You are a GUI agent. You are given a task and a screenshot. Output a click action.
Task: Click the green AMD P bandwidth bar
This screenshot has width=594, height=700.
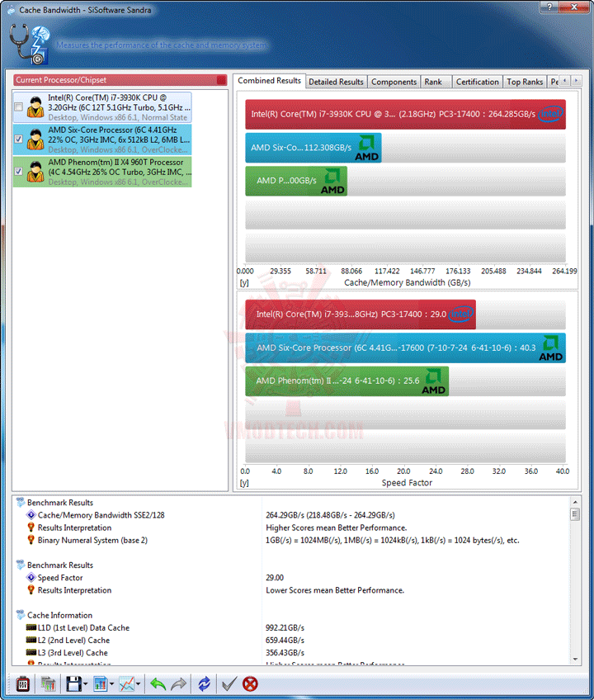click(296, 181)
